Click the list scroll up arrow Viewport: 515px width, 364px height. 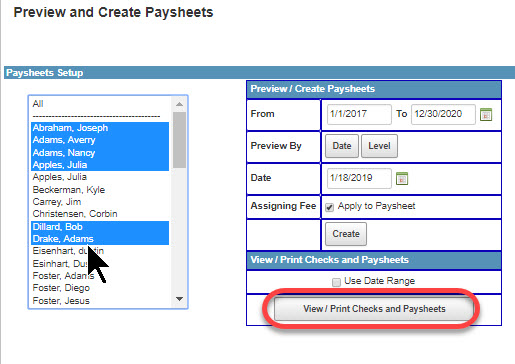pos(179,104)
